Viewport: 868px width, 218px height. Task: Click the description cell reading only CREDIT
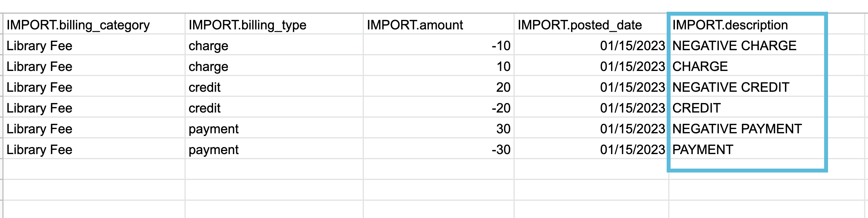pos(746,108)
